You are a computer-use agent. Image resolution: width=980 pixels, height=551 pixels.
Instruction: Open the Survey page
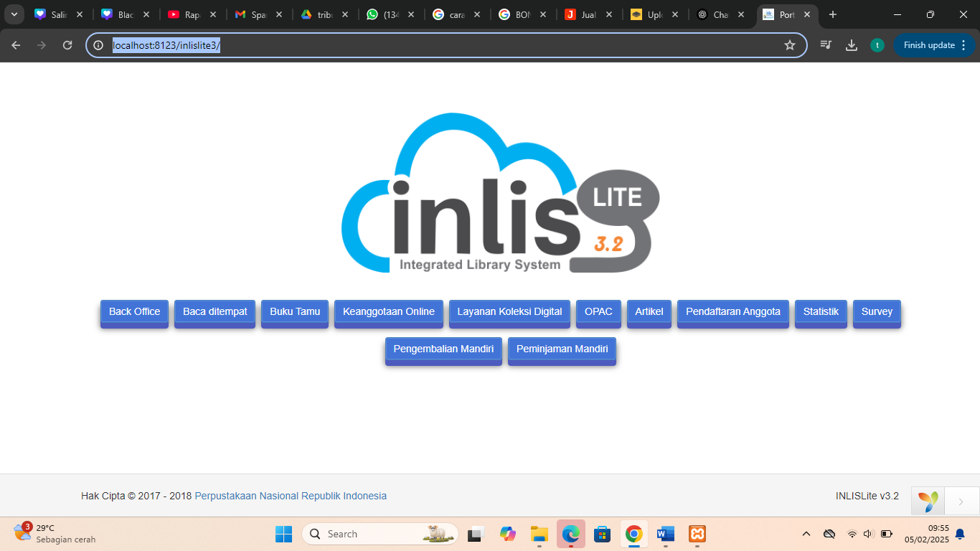click(877, 314)
